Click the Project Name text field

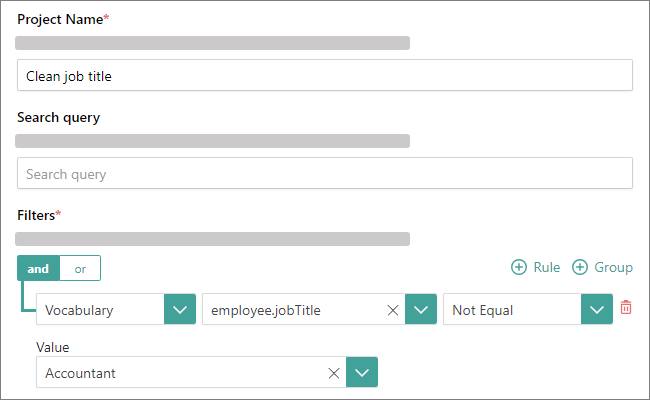pyautogui.click(x=324, y=76)
